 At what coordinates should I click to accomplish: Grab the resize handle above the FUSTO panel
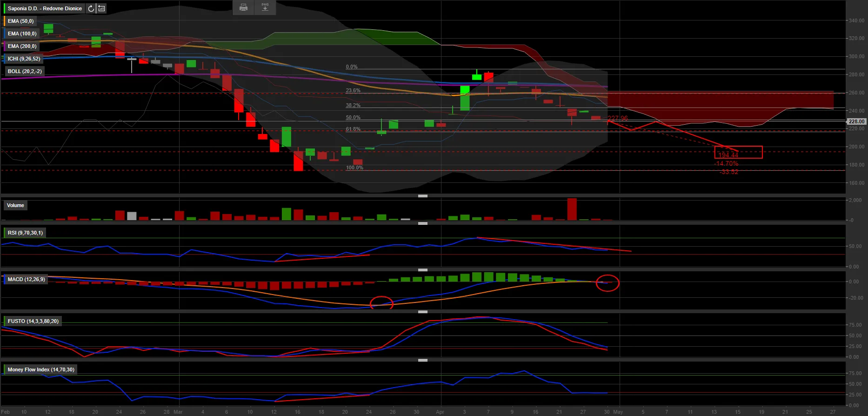point(422,312)
